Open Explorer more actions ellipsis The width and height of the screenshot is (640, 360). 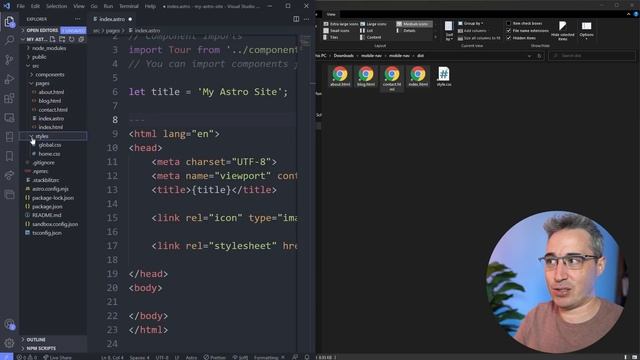(78, 19)
